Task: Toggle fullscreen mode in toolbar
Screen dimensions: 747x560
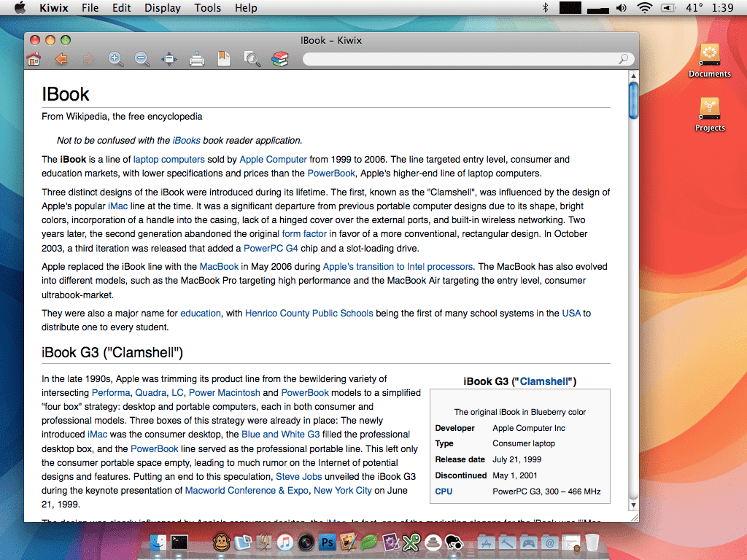Action: (169, 60)
